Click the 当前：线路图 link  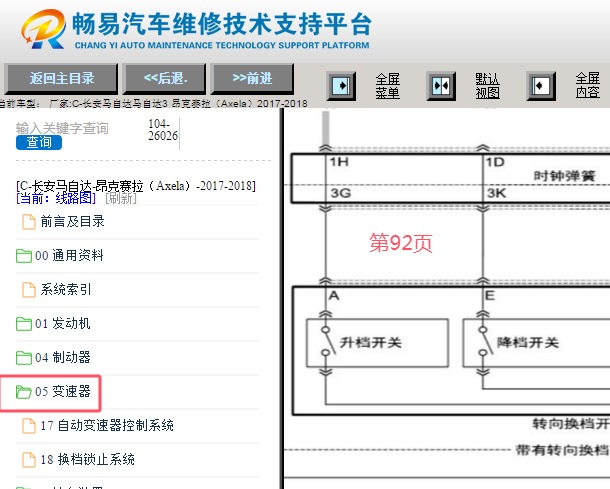pos(56,198)
